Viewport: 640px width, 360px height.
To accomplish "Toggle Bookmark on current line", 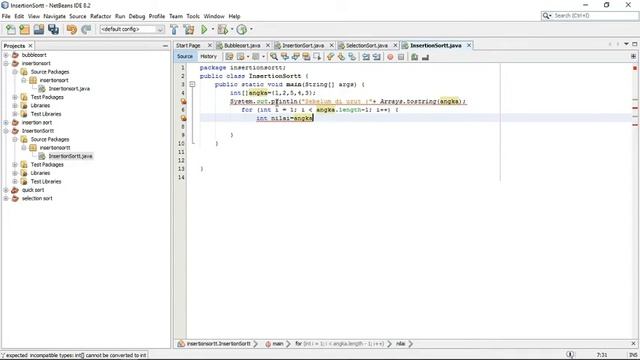I will 352,57.
